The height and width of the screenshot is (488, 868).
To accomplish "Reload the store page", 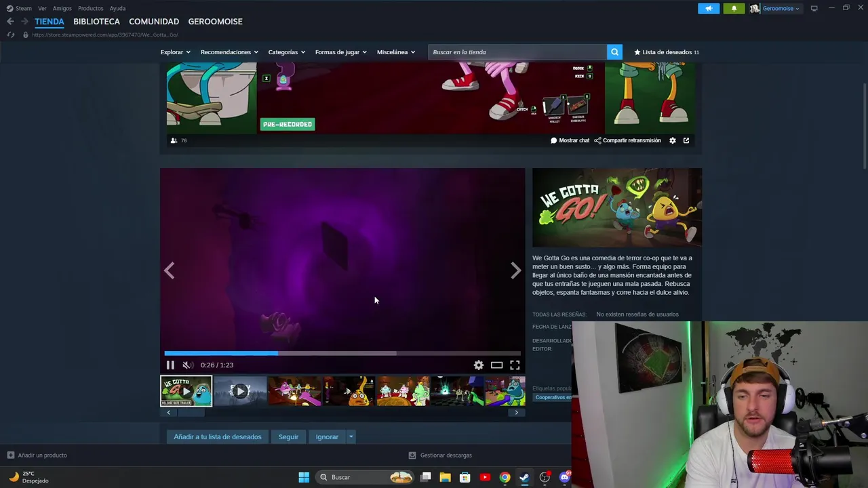I will pos(10,35).
